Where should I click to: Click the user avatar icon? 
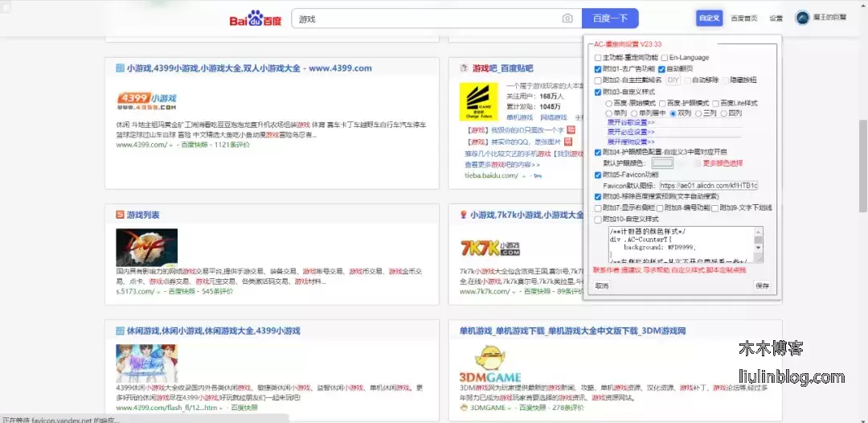pyautogui.click(x=802, y=18)
